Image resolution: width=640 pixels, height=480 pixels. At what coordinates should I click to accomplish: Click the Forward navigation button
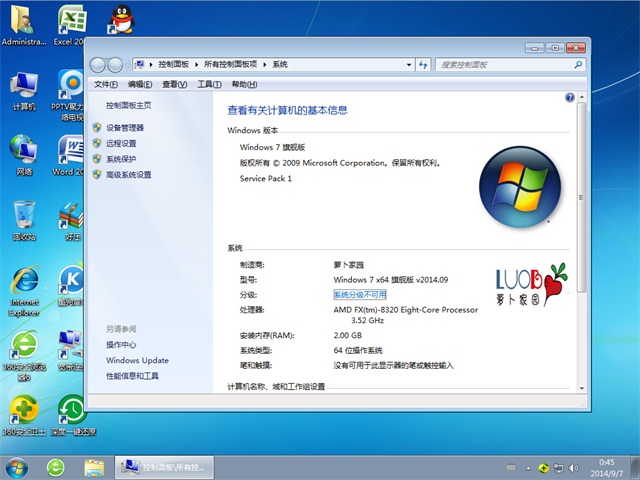tap(115, 64)
